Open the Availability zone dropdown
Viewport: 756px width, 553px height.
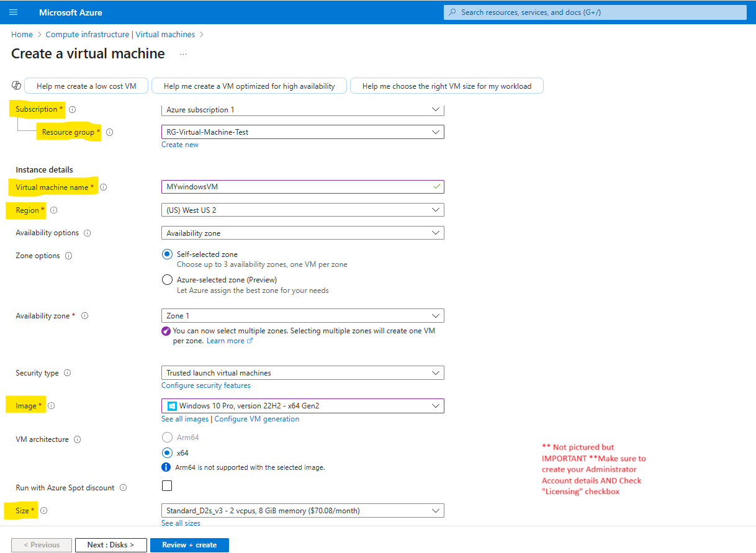[x=303, y=316]
